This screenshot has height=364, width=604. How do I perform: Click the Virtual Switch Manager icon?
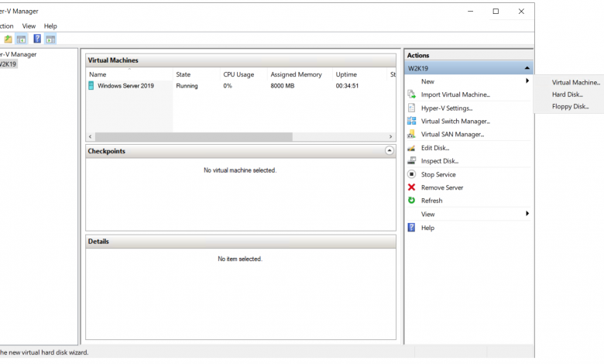click(x=412, y=122)
